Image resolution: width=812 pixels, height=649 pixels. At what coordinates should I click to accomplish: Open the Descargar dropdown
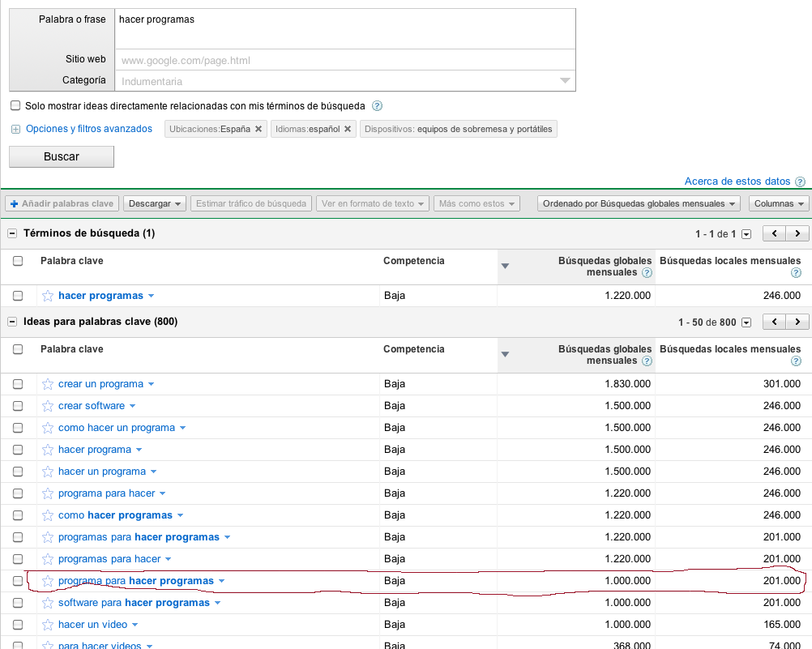[154, 203]
